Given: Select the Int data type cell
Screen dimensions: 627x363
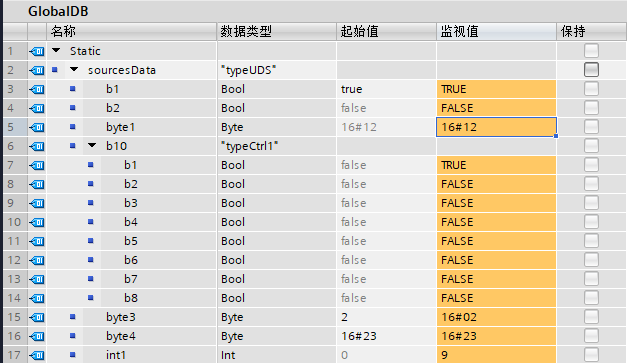Looking at the screenshot, I should 277,355.
